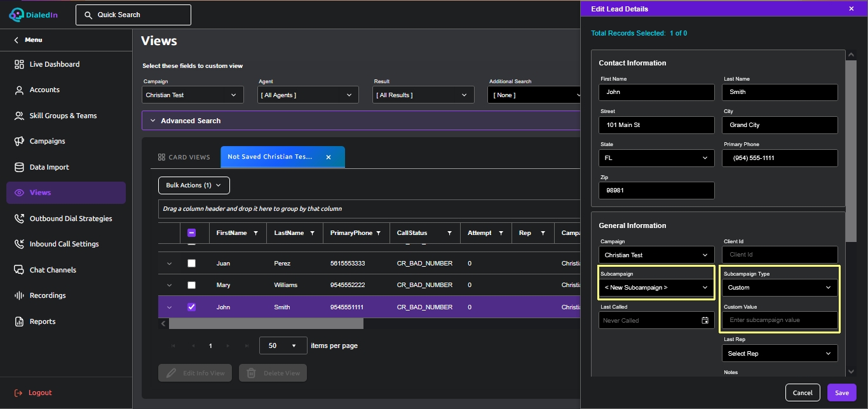Switch to the CARD VIEWS tab
Screen dimensions: 868x409
184,158
